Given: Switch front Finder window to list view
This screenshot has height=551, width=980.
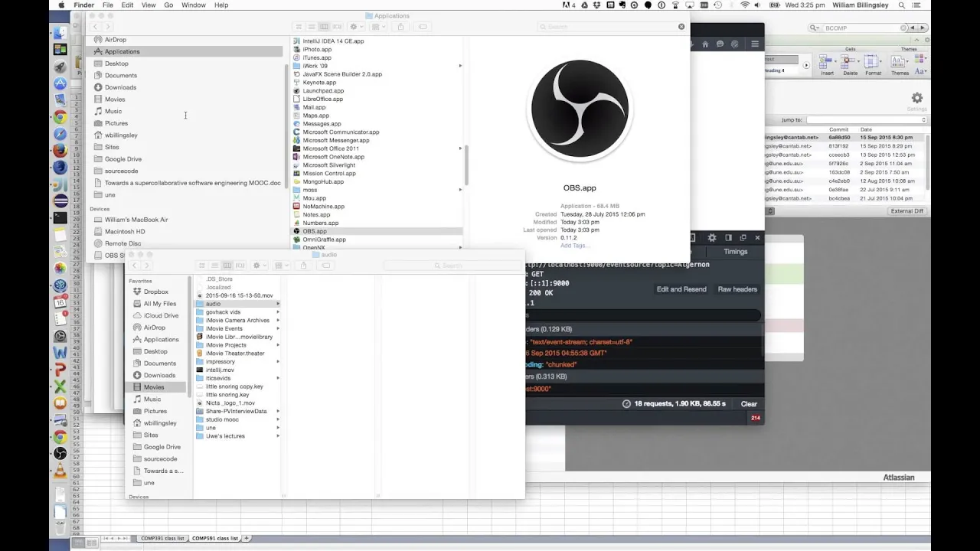Looking at the screenshot, I should [214, 266].
